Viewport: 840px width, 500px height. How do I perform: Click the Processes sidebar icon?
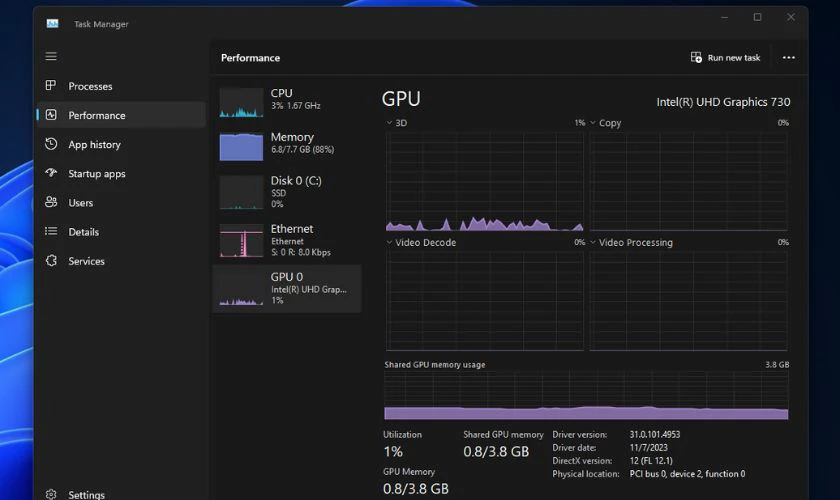51,85
